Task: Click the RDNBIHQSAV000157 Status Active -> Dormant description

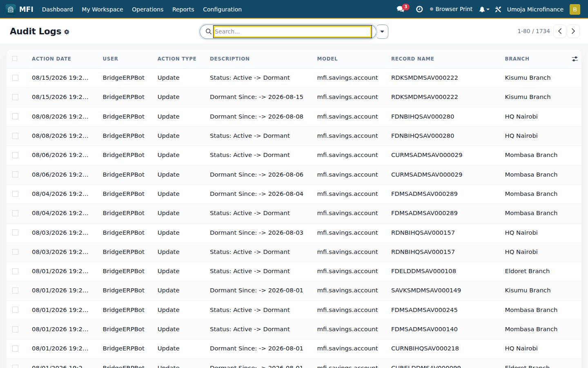Action: coord(250,252)
